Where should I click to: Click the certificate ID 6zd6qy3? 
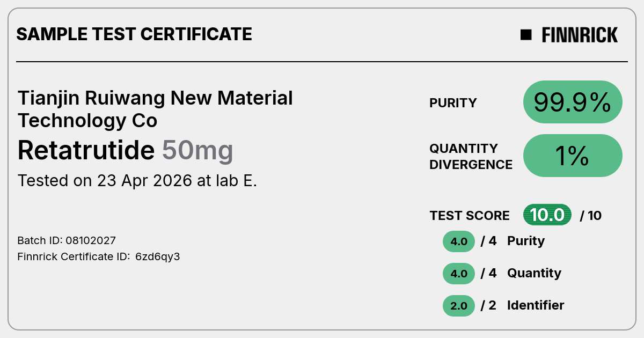click(x=157, y=256)
